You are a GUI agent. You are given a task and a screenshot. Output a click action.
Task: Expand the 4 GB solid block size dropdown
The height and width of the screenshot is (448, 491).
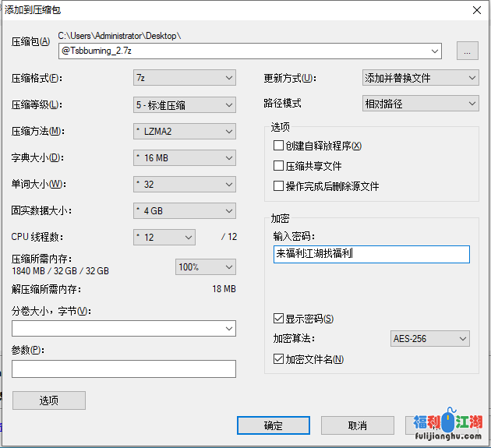tap(184, 210)
